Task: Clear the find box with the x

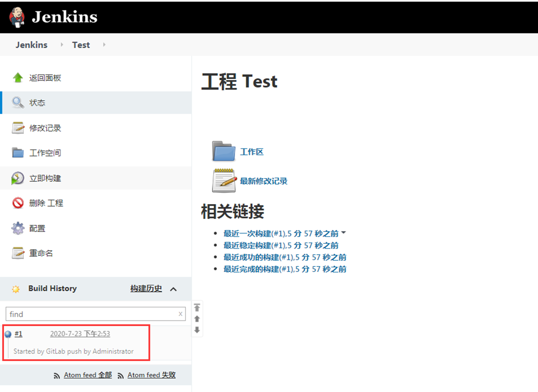Action: click(181, 314)
